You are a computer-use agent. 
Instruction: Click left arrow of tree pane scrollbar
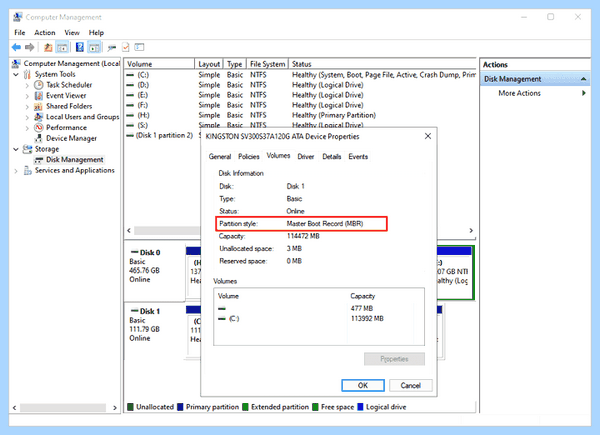click(x=15, y=408)
